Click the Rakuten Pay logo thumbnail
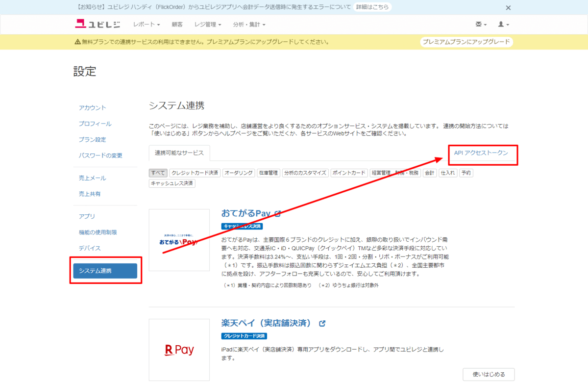The image size is (588, 384). [x=179, y=350]
